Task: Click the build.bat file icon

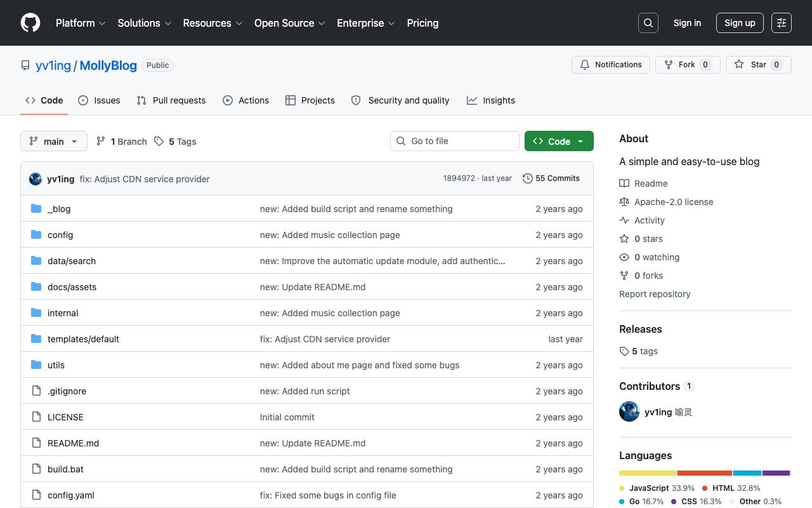Action: click(36, 469)
